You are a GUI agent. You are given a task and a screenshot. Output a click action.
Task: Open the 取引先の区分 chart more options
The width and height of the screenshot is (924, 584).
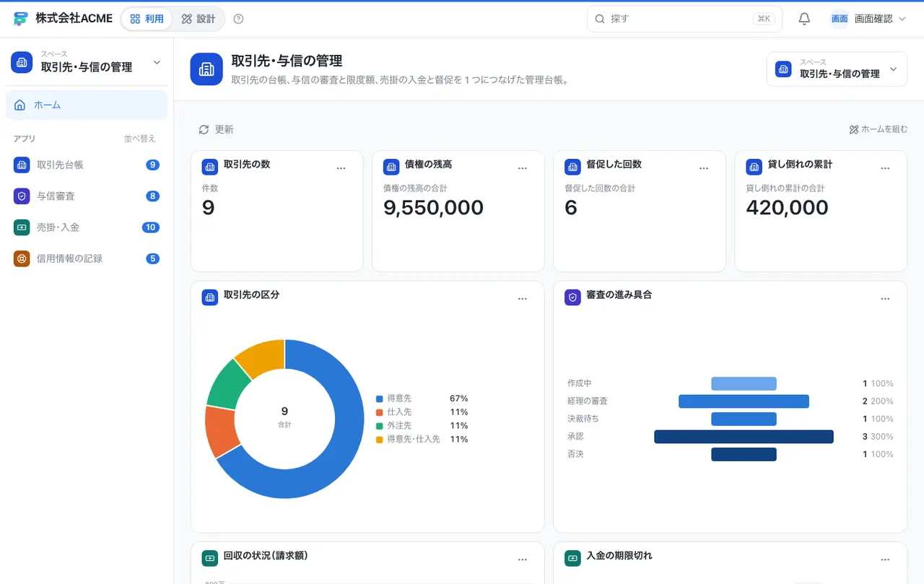523,299
